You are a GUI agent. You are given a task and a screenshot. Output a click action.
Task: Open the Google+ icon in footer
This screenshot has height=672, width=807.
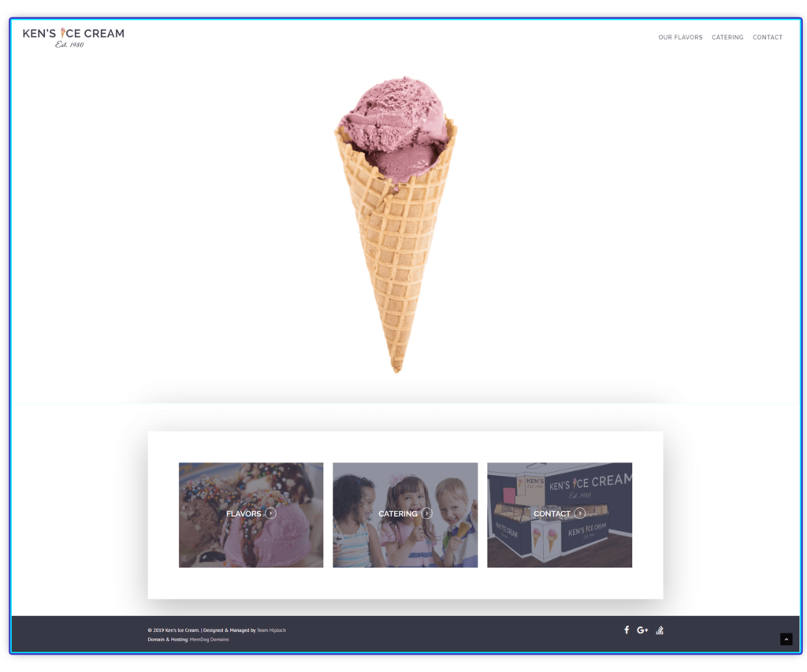tap(642, 629)
